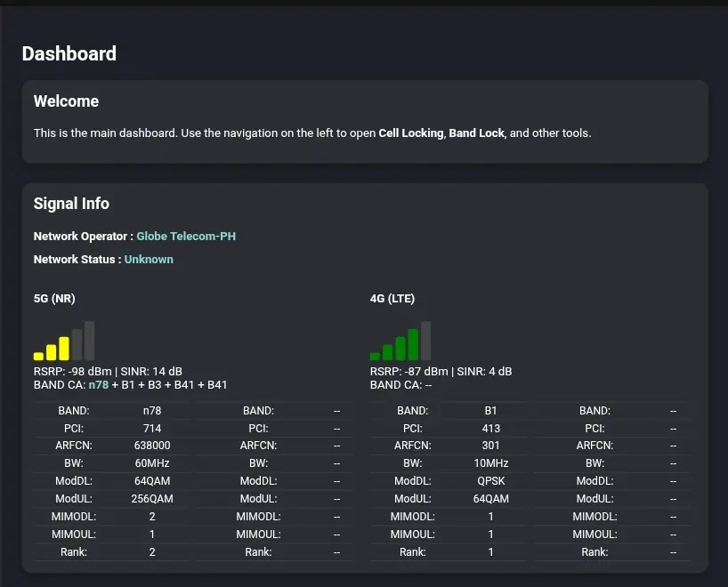
Task: Click the green 4G signal bars icon
Action: coord(400,341)
